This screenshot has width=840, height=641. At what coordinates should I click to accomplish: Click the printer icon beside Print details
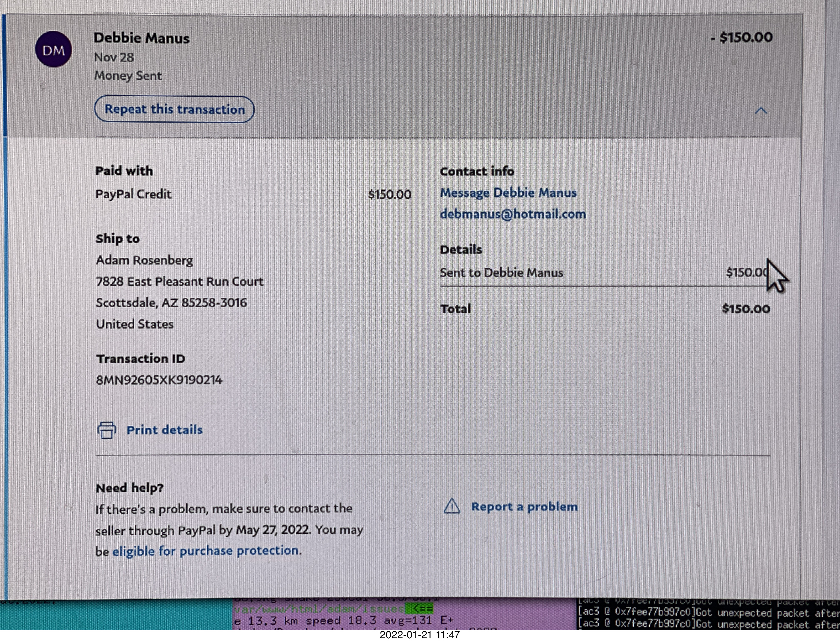(107, 430)
